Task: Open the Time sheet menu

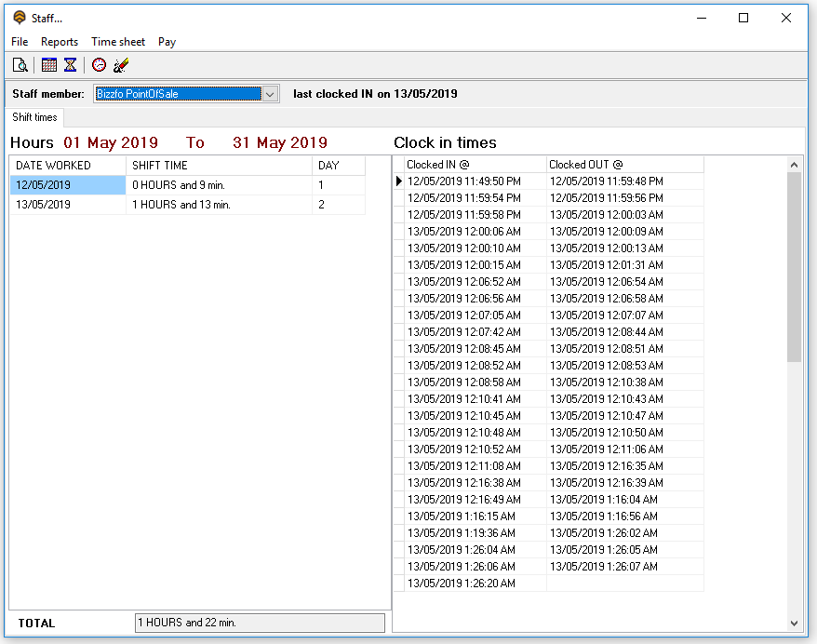Action: coord(118,42)
